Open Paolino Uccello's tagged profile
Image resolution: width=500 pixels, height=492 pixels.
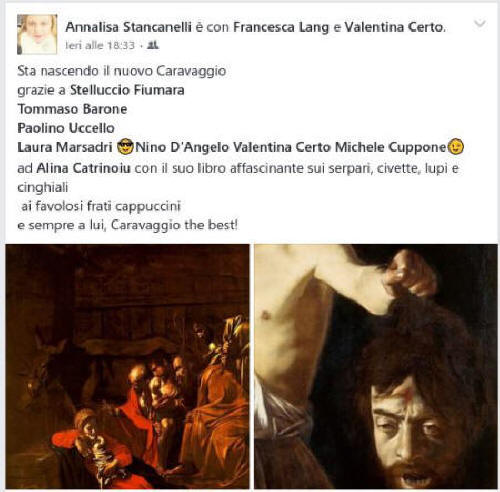pyautogui.click(x=66, y=128)
